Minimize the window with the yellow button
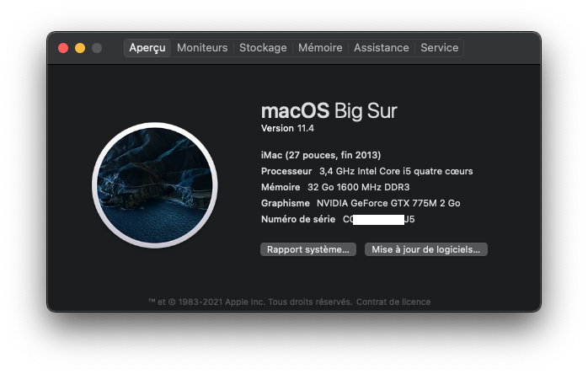The height and width of the screenshot is (374, 588). (x=80, y=48)
